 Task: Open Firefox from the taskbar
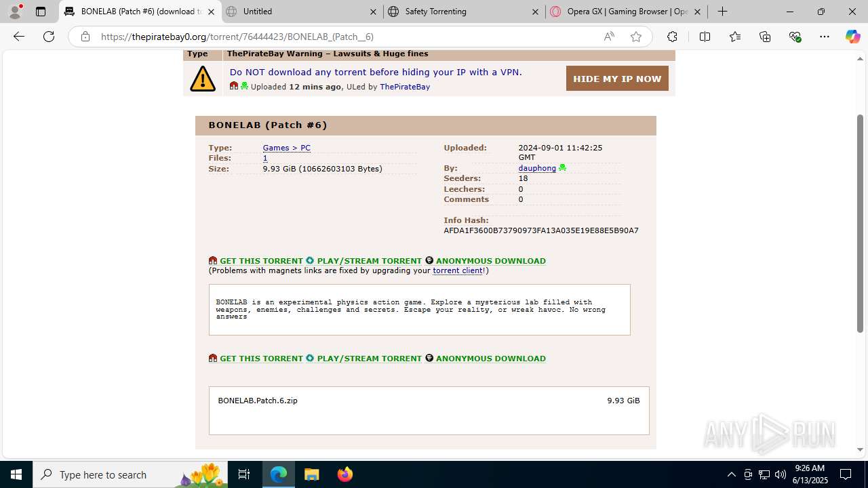pyautogui.click(x=344, y=474)
